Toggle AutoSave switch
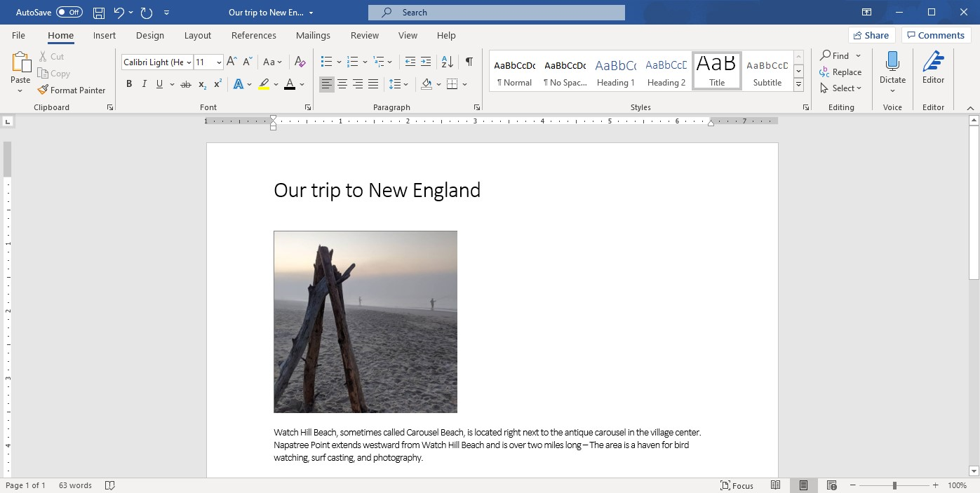 pyautogui.click(x=69, y=13)
